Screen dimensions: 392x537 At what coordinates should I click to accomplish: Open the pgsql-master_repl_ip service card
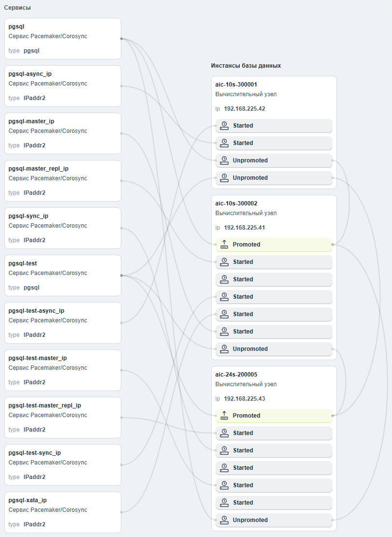click(x=63, y=181)
